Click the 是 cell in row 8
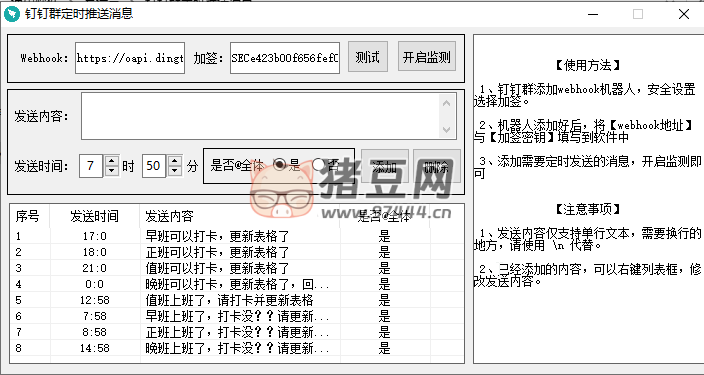 (384, 348)
